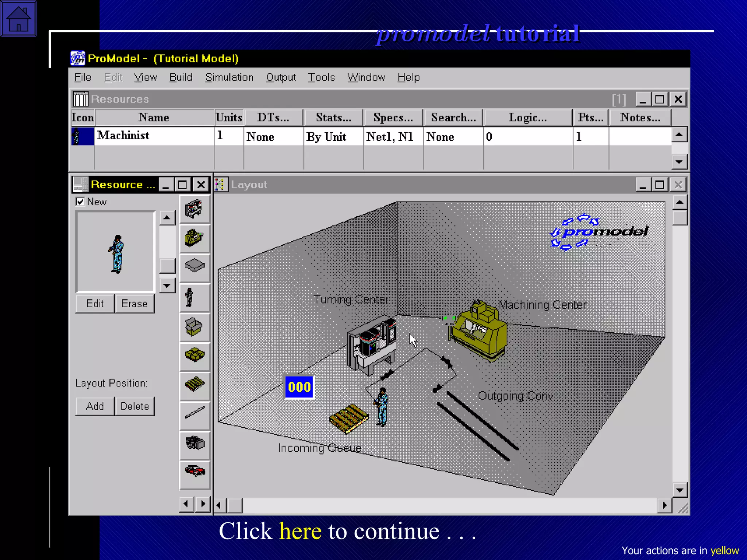Click icon library scroll right arrow

tap(203, 504)
